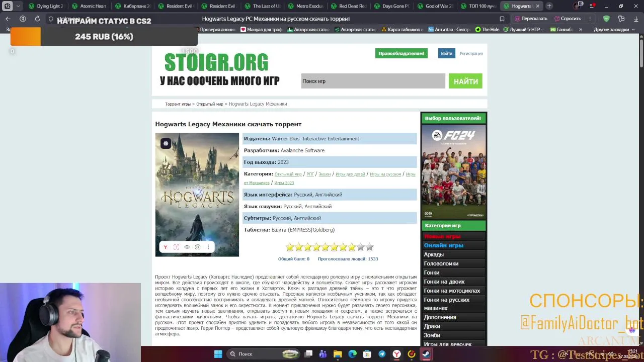The width and height of the screenshot is (644, 362).
Task: Open Головоломки in the categories sidebar
Action: point(441,263)
